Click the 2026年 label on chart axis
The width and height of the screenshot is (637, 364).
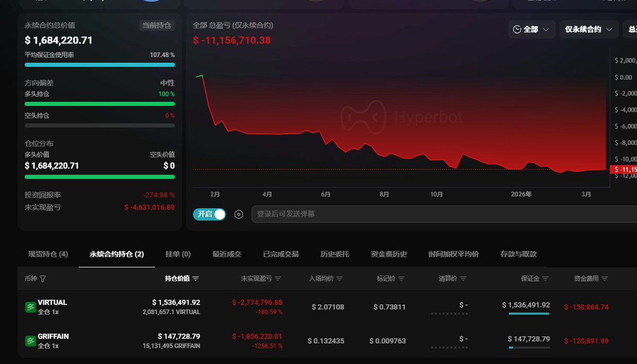(x=521, y=195)
